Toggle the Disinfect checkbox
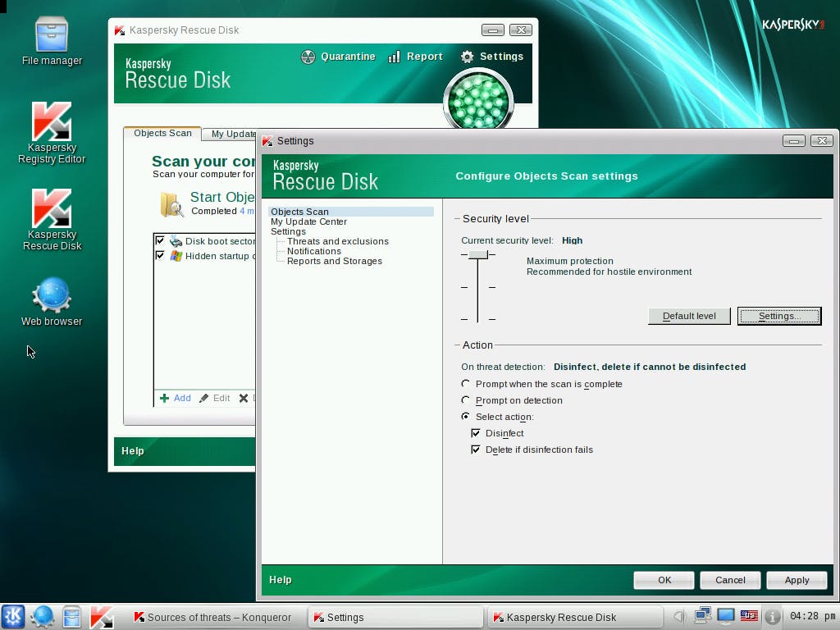Viewport: 840px width, 630px height. (476, 433)
